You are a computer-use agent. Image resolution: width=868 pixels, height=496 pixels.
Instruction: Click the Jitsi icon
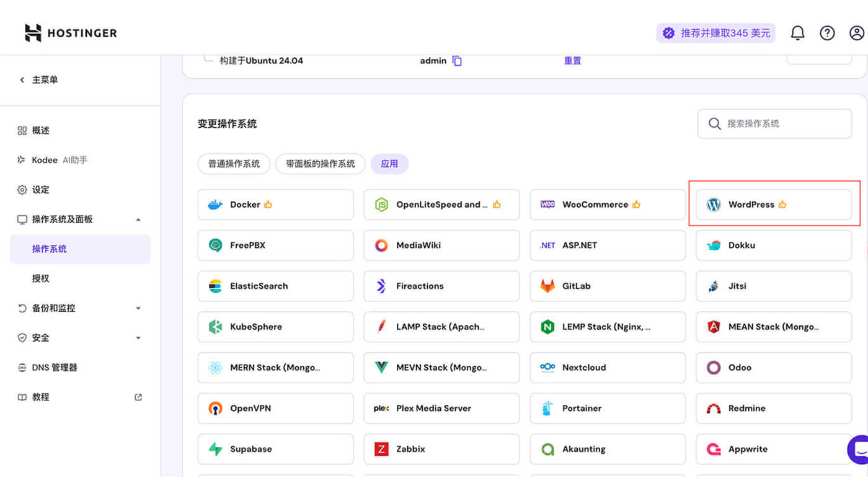(714, 286)
